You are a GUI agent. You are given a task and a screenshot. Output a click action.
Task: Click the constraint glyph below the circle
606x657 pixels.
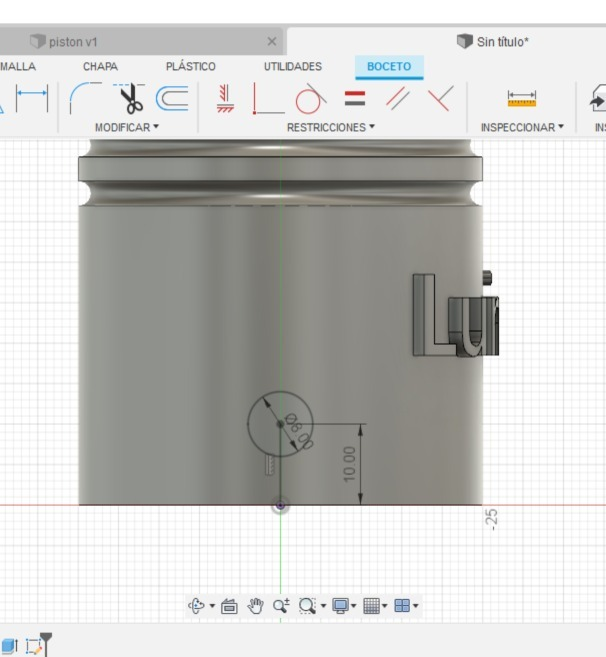click(270, 466)
